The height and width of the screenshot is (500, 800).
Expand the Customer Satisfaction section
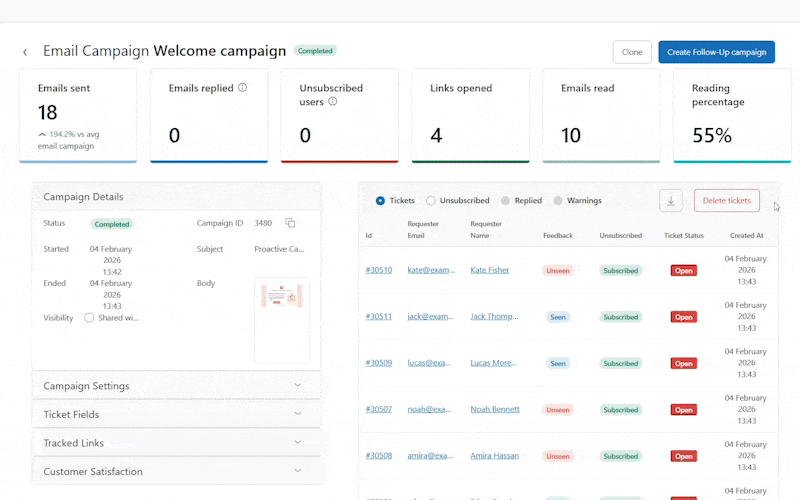pyautogui.click(x=177, y=471)
